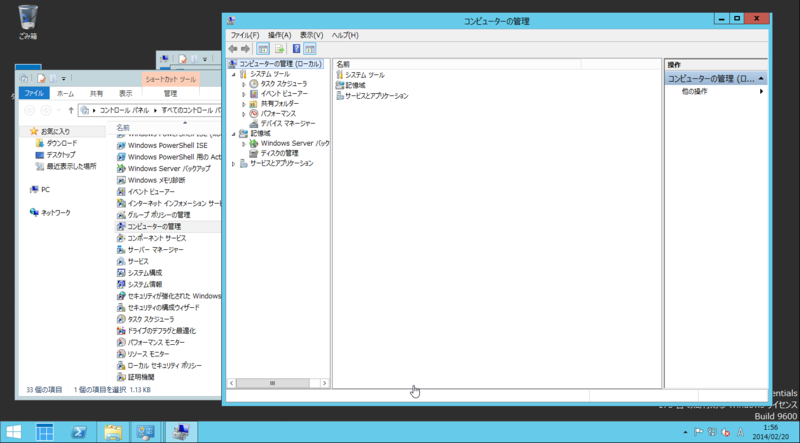The image size is (800, 443).
Task: Open the Help toolbar icon in Computer Management
Action: pyautogui.click(x=296, y=49)
